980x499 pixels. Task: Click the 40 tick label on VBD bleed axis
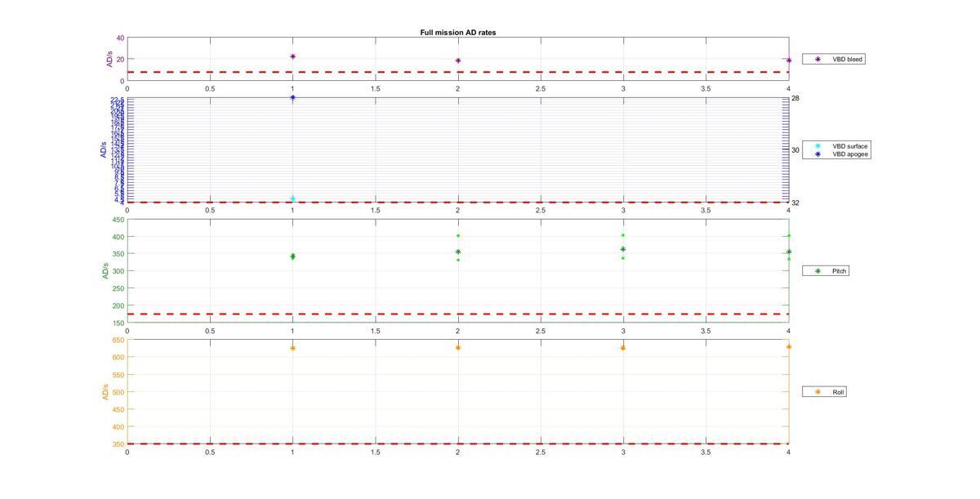point(120,38)
